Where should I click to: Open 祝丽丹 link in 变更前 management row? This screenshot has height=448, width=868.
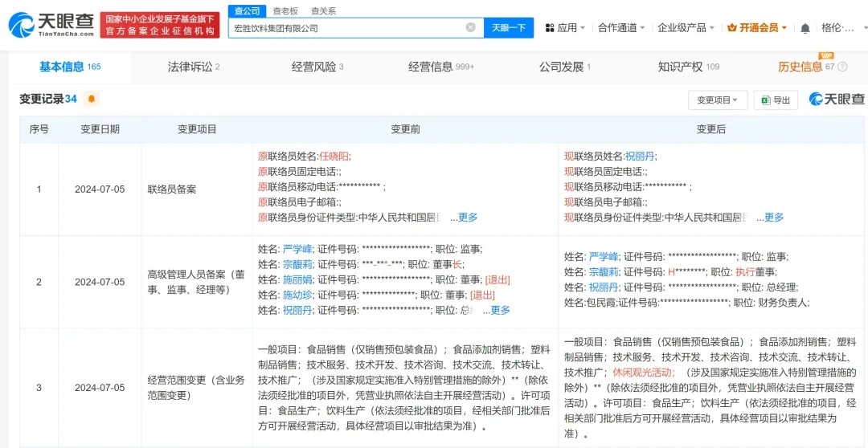pos(298,310)
